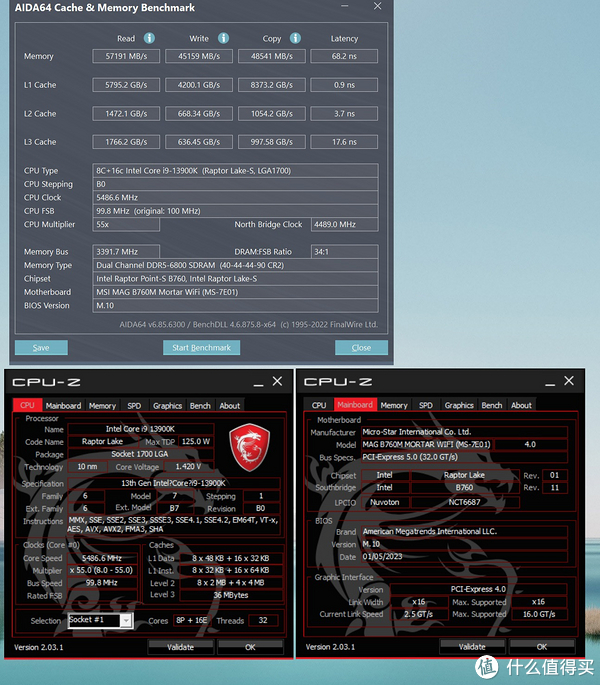Close the AIDA64 benchmark window

(x=378, y=6)
